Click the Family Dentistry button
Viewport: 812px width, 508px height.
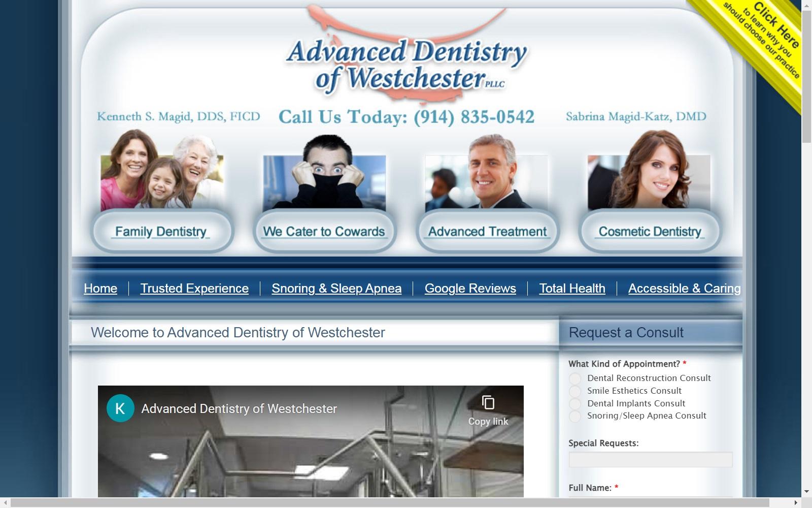click(x=162, y=232)
